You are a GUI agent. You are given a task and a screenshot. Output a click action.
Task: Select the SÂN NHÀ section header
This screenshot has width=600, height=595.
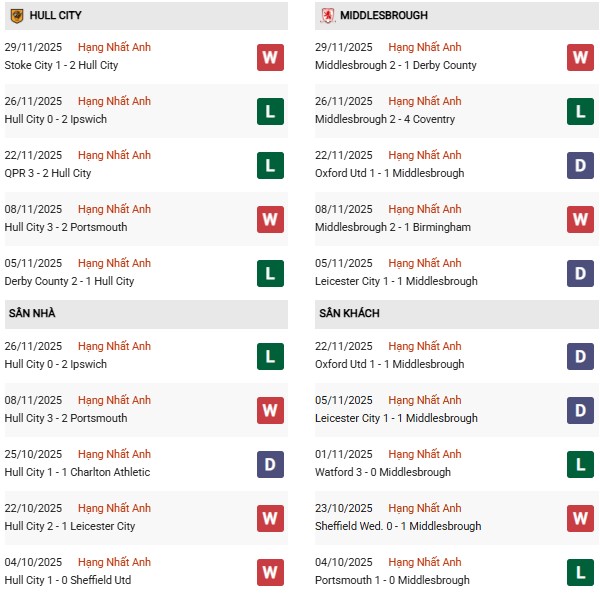[32, 314]
